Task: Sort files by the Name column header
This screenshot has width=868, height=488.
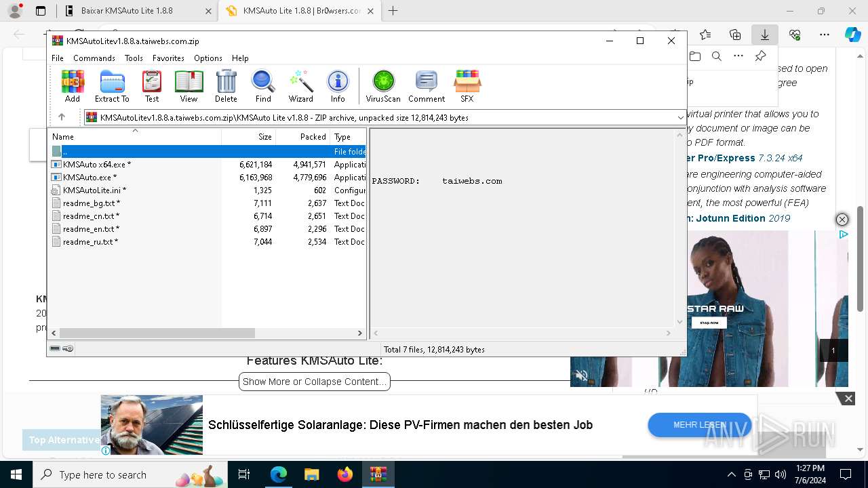Action: pos(134,136)
